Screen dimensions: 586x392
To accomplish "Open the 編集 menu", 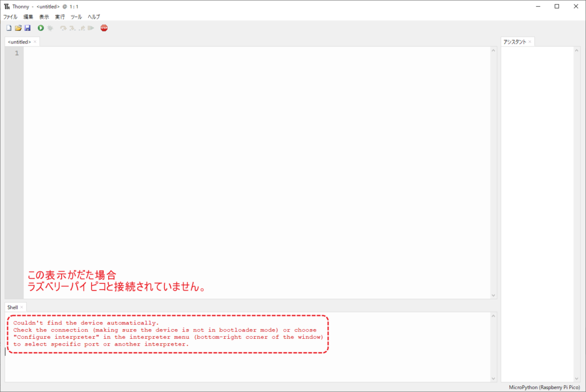I will point(28,17).
